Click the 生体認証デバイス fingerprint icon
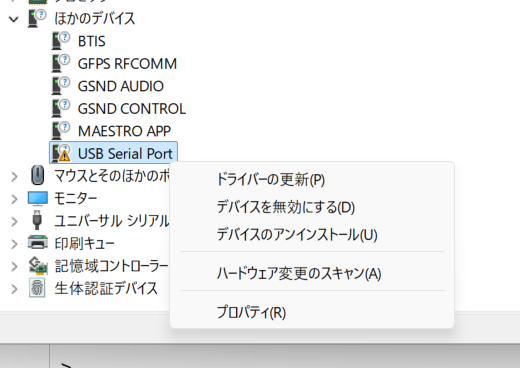The width and height of the screenshot is (520, 368). click(x=37, y=288)
